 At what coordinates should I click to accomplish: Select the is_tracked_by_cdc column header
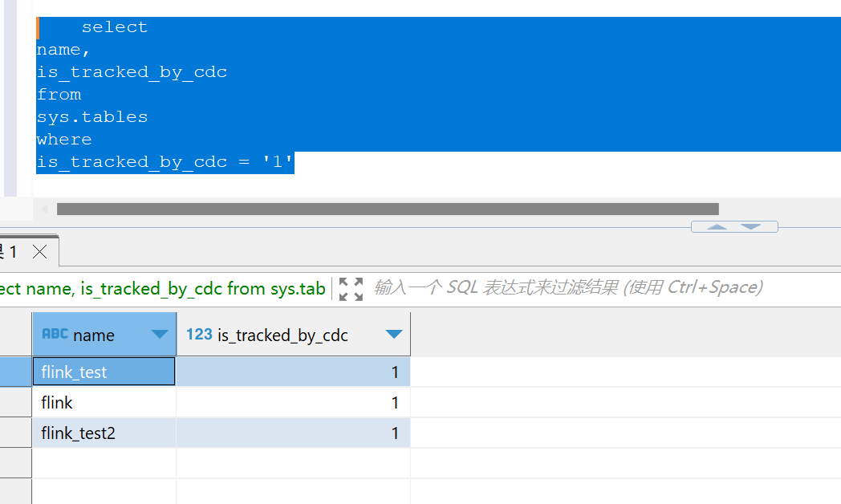tap(294, 335)
